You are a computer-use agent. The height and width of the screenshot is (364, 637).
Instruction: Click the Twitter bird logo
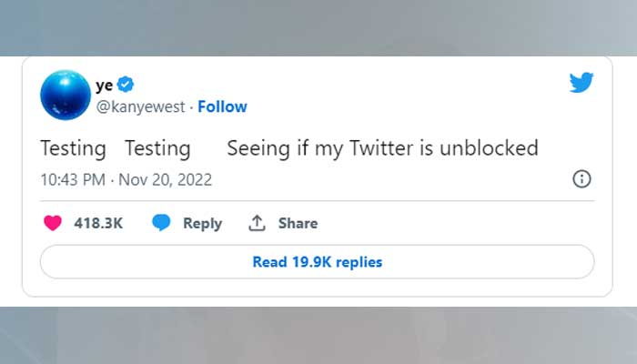pyautogui.click(x=581, y=83)
